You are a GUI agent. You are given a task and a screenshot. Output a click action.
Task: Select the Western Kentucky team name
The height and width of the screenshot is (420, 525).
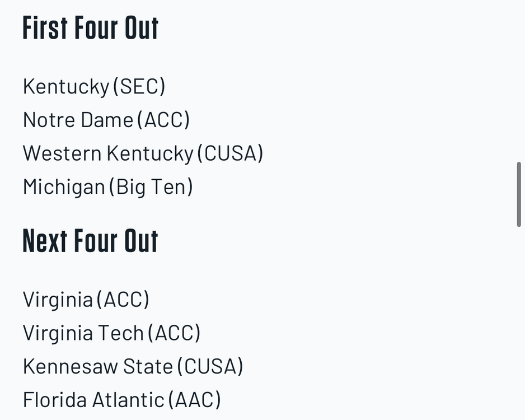[108, 153]
